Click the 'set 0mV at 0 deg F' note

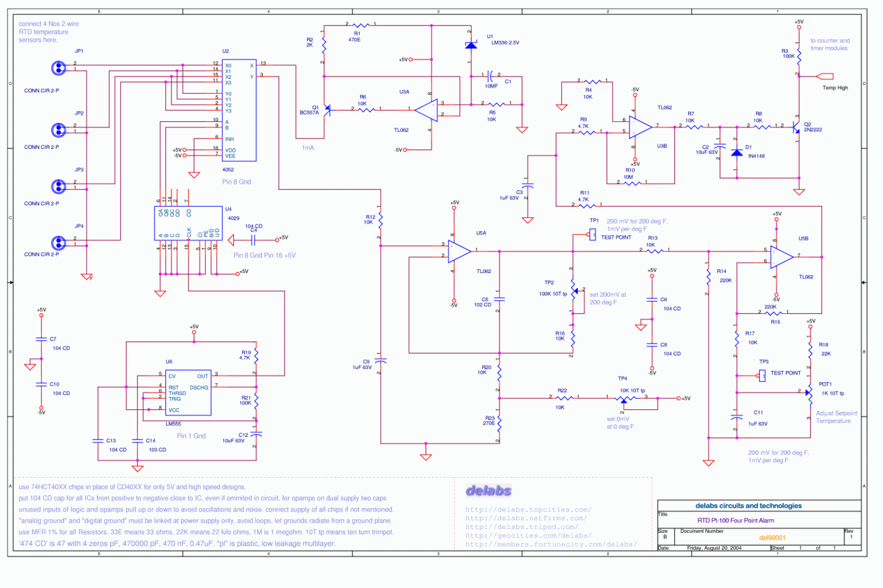pos(620,422)
